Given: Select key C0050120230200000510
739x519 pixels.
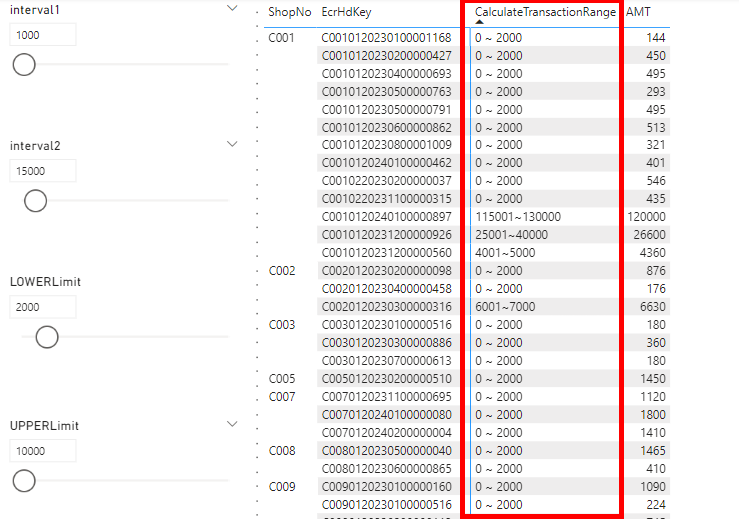Looking at the screenshot, I should click(x=386, y=379).
